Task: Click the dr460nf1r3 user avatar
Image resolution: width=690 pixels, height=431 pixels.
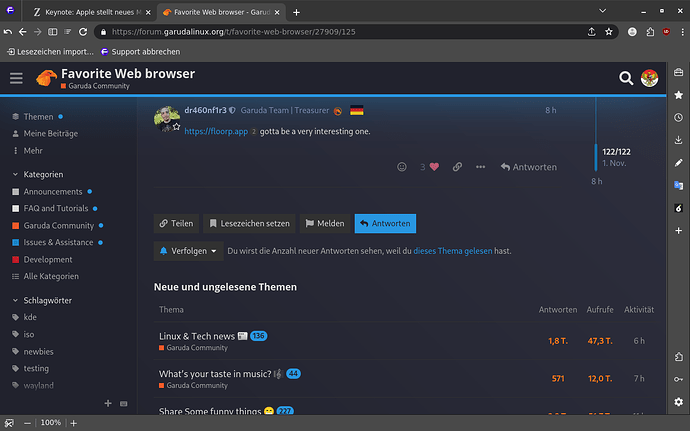Action: coord(167,118)
